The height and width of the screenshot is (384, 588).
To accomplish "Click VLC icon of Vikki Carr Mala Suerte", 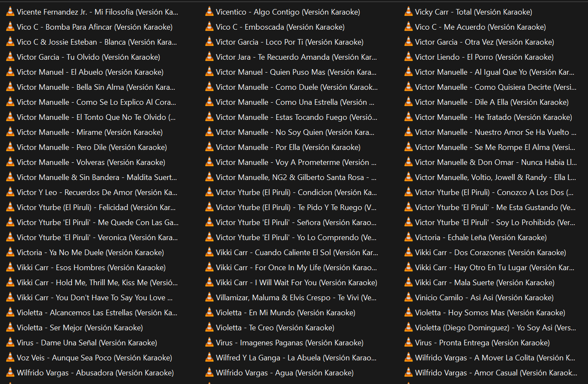I will [409, 282].
